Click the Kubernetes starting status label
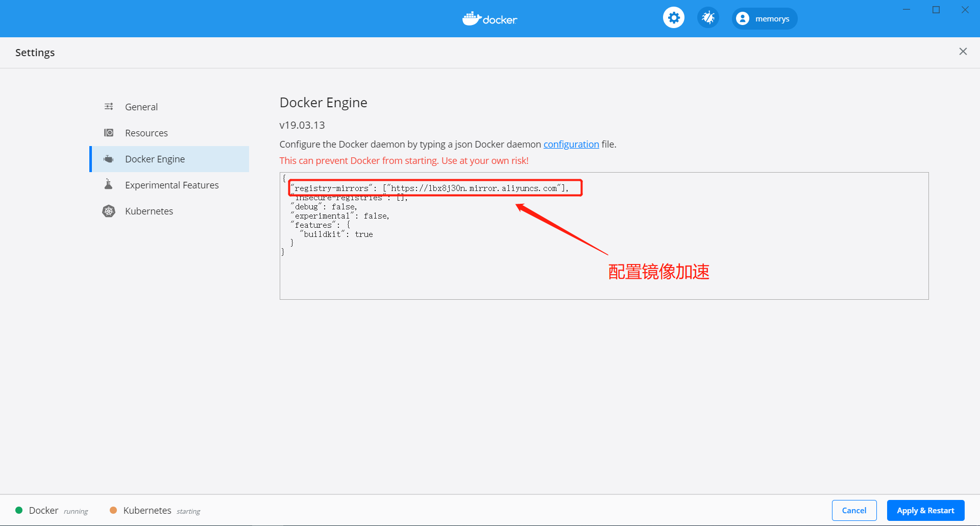Image resolution: width=980 pixels, height=526 pixels. click(162, 511)
